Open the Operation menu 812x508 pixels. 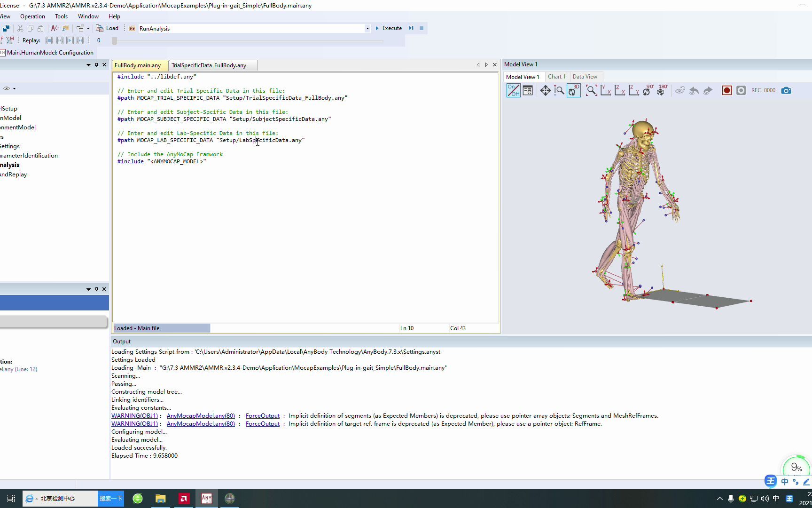[32, 16]
